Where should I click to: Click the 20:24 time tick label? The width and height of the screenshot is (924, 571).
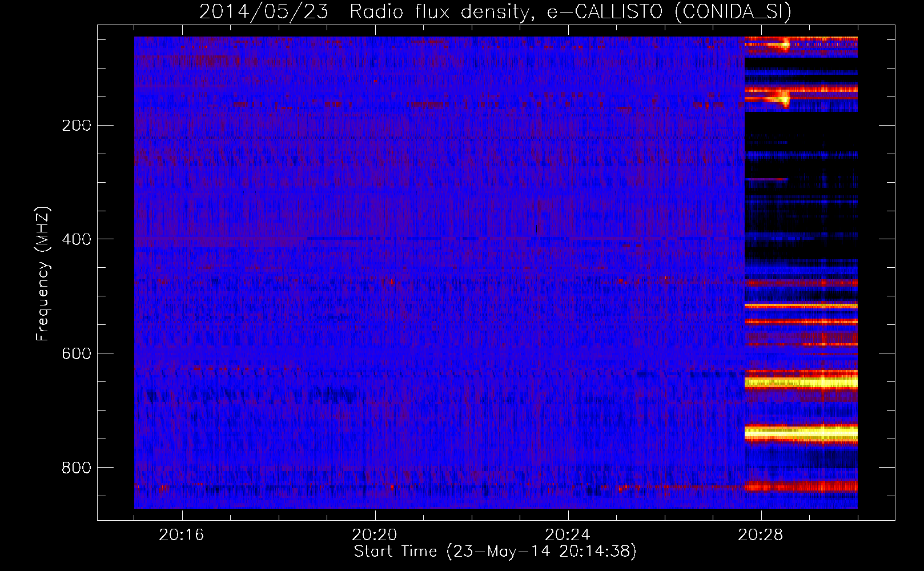click(x=568, y=535)
